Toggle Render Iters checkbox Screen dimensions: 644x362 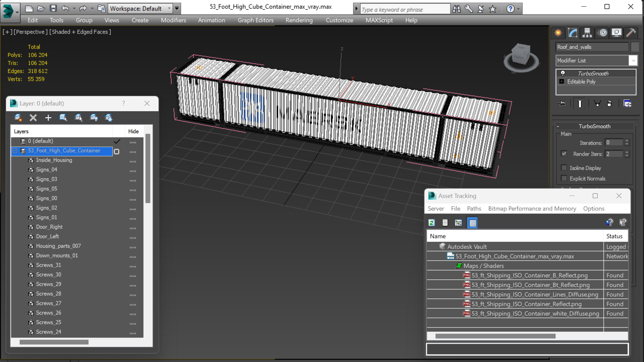(x=564, y=154)
